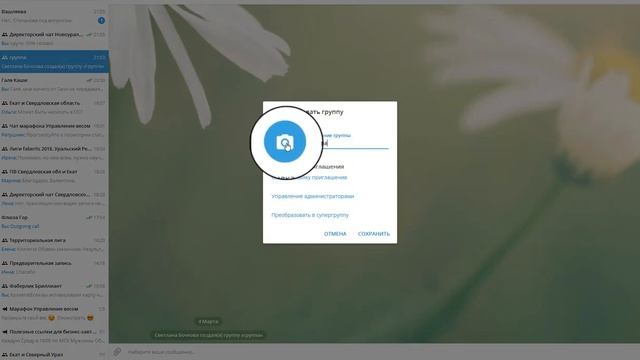Click the service message about group creation
Viewport: 640px width, 360px height.
[209, 335]
